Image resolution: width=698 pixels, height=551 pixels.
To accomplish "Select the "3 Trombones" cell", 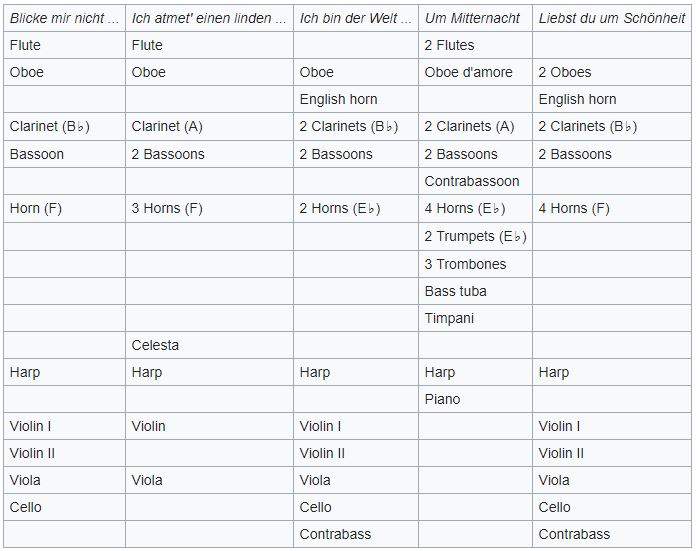I will pyautogui.click(x=465, y=264).
